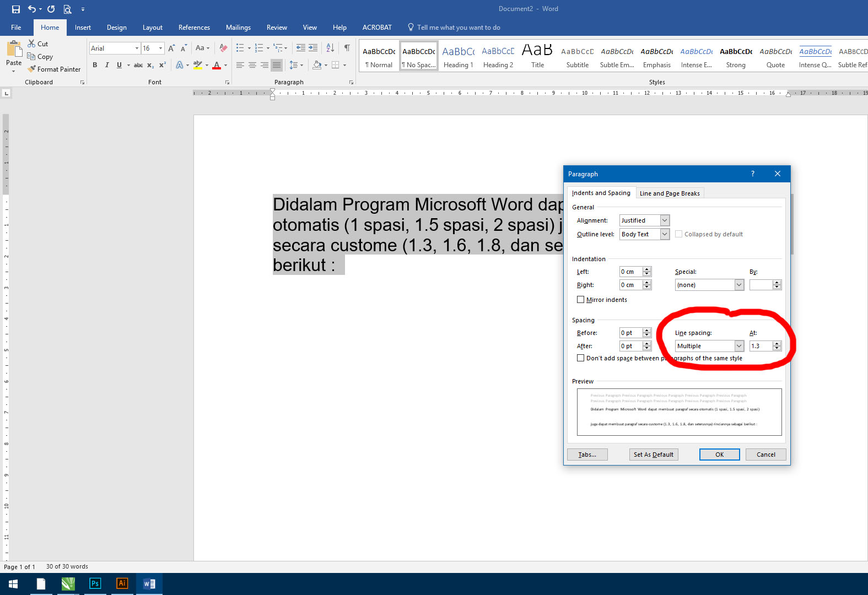Open the font size dropdown showing 16
868x595 pixels.
point(160,48)
